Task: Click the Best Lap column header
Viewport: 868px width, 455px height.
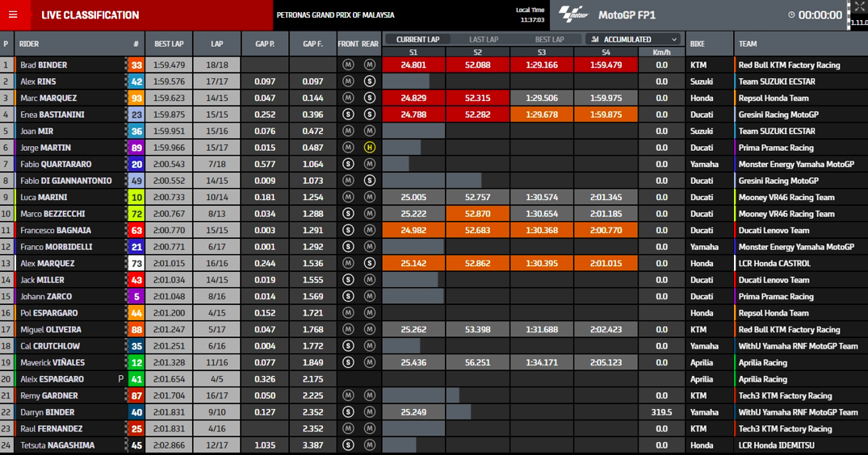Action: [x=169, y=44]
